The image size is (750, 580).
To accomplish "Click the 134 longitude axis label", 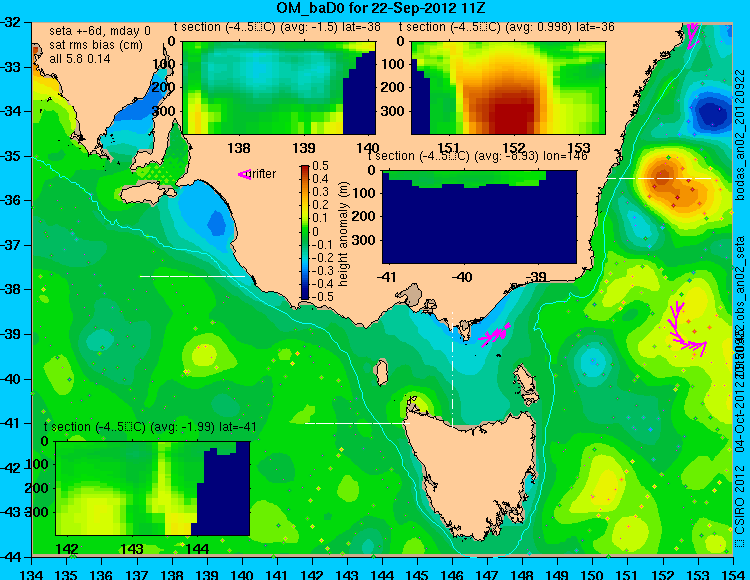I will tap(32, 575).
